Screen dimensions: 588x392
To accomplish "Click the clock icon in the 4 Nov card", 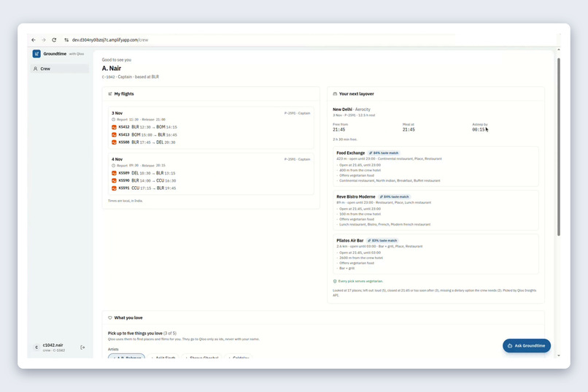I will [x=113, y=166].
